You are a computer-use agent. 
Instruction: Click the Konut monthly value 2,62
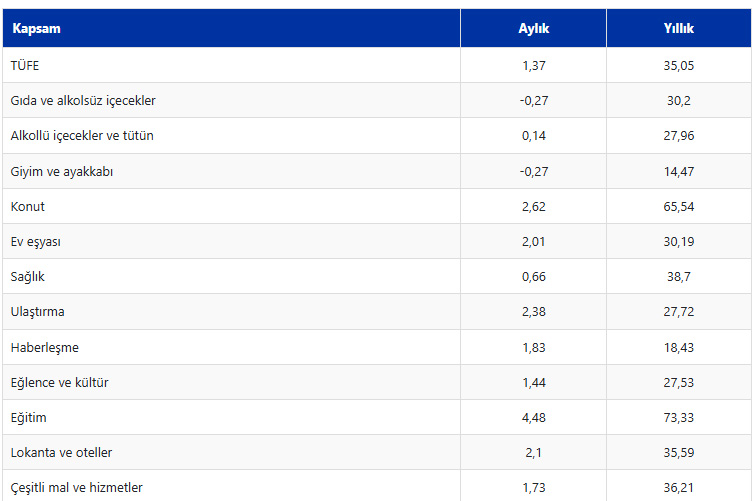click(533, 207)
